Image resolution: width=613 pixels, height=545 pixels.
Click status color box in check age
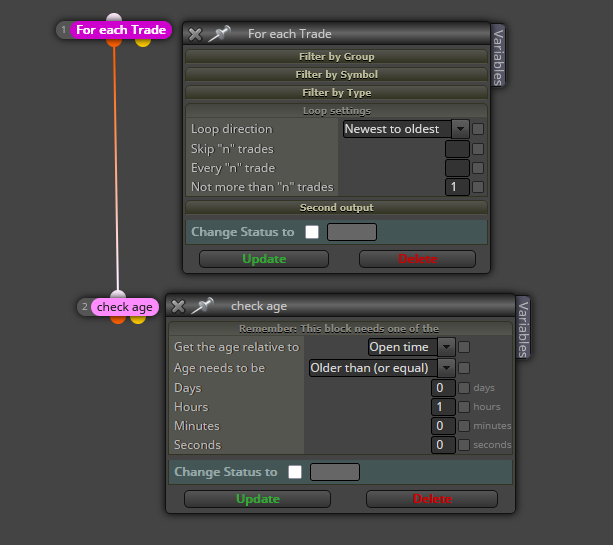335,472
